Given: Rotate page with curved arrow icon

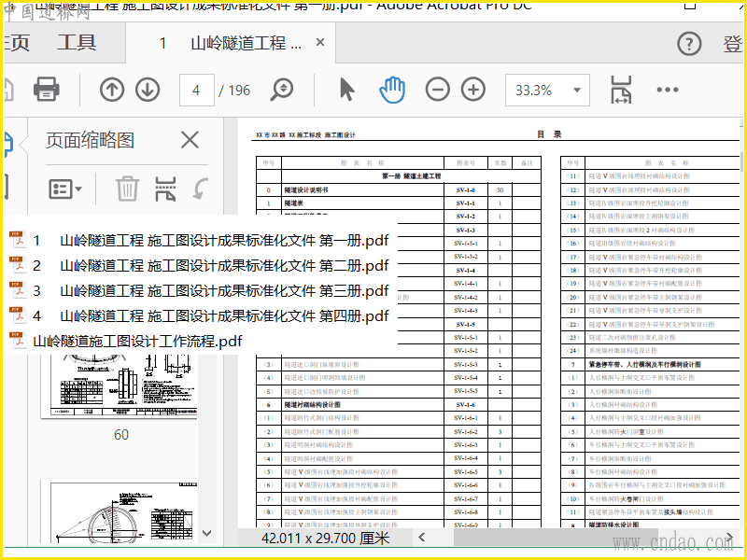Looking at the screenshot, I should pyautogui.click(x=201, y=189).
